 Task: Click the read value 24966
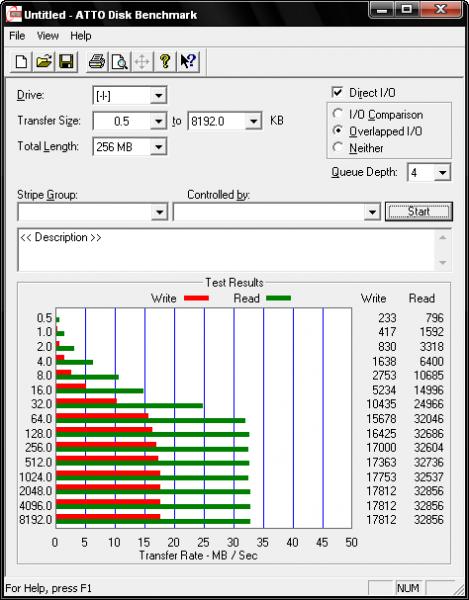(428, 404)
